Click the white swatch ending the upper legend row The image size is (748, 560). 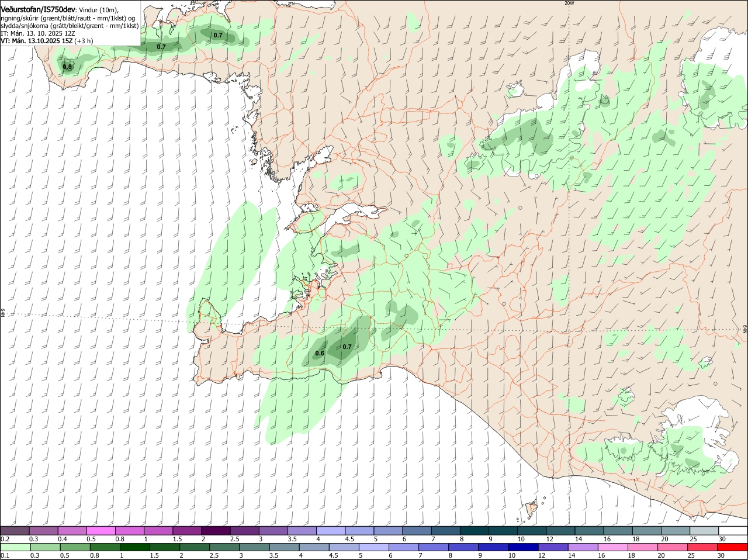click(x=733, y=530)
